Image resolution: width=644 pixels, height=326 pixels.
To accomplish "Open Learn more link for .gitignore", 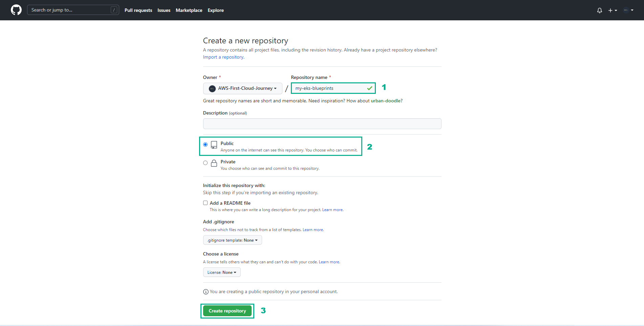I will tap(313, 230).
